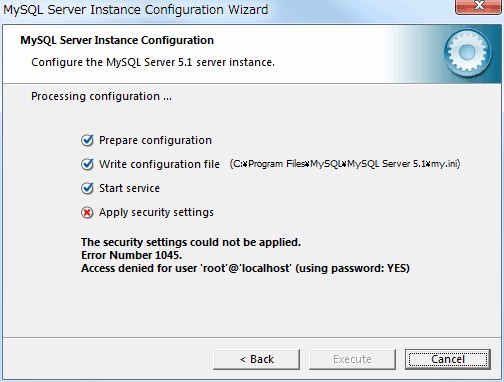The width and height of the screenshot is (504, 382).
Task: Click the Prepare configuration checkmark icon
Action: (x=87, y=140)
